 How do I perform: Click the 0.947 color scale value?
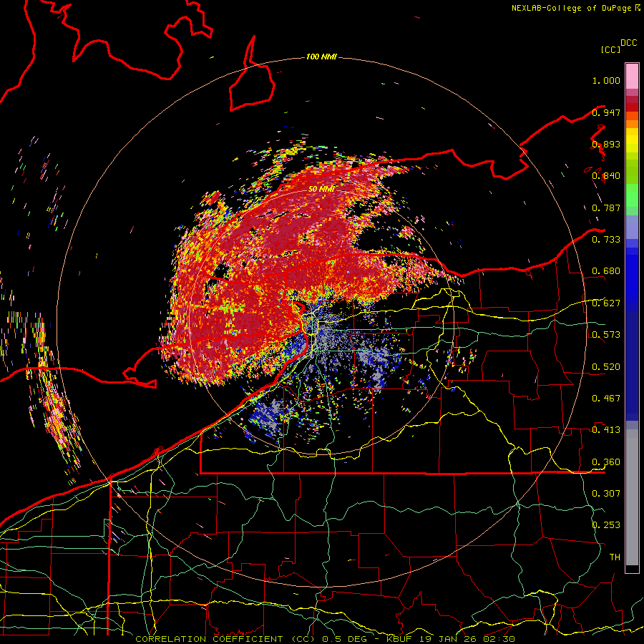click(606, 112)
